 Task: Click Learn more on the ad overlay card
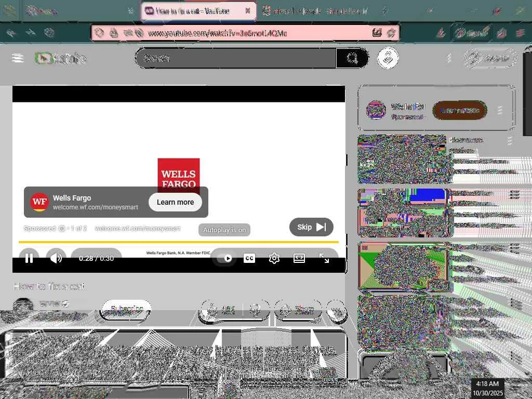tap(175, 202)
